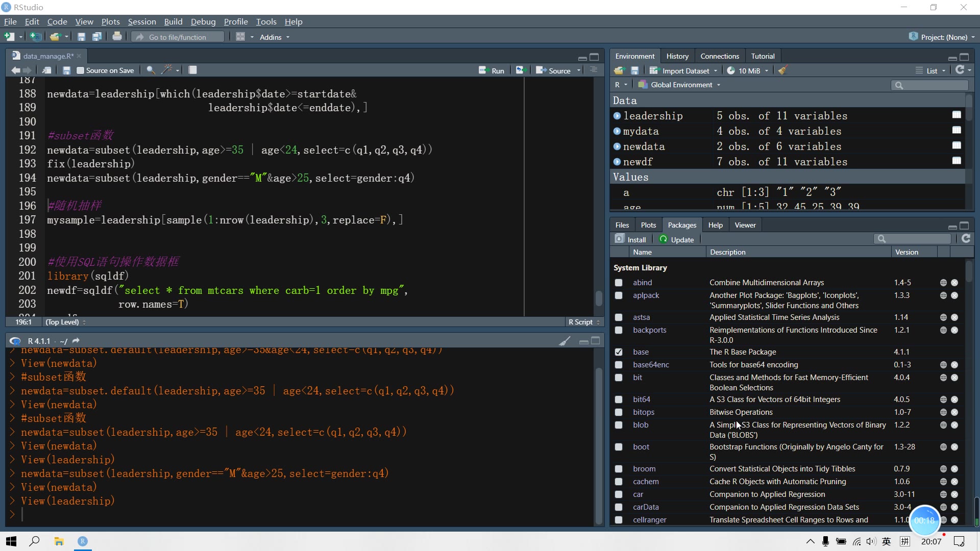
Task: Click the broom icon to clear console
Action: 565,341
